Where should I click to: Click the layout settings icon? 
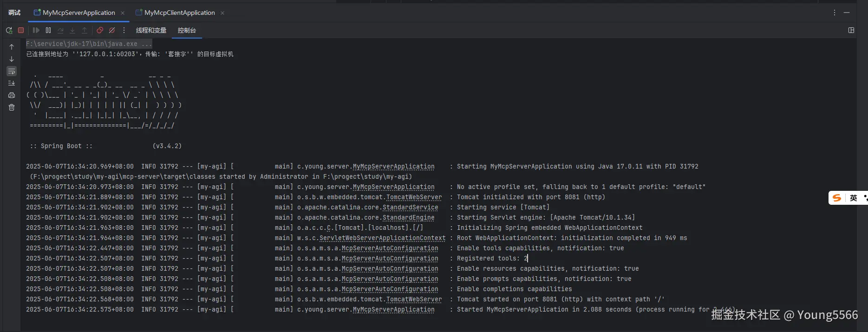click(851, 30)
